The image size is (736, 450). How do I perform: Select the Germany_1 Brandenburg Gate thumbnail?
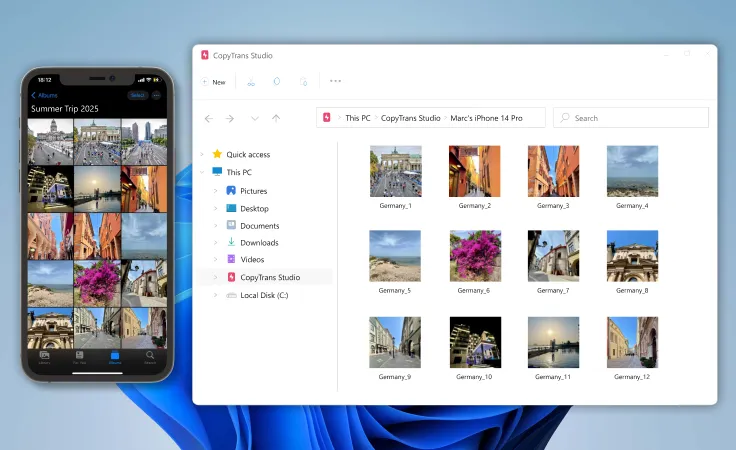(396, 171)
